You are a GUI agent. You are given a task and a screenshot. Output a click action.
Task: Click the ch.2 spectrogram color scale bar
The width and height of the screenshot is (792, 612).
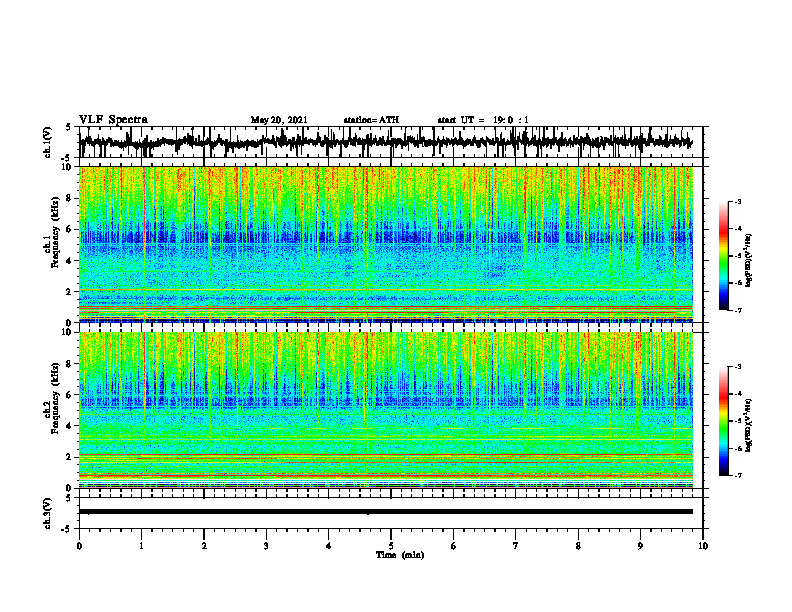pyautogui.click(x=724, y=421)
